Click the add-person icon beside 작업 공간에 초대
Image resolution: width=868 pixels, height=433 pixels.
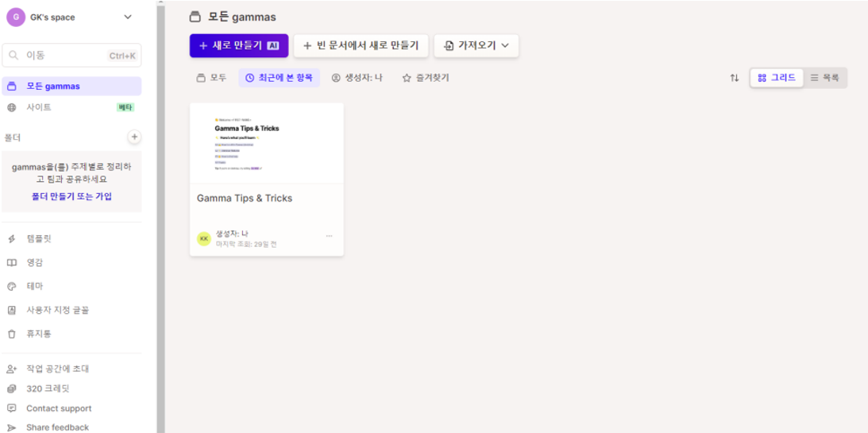coord(12,369)
